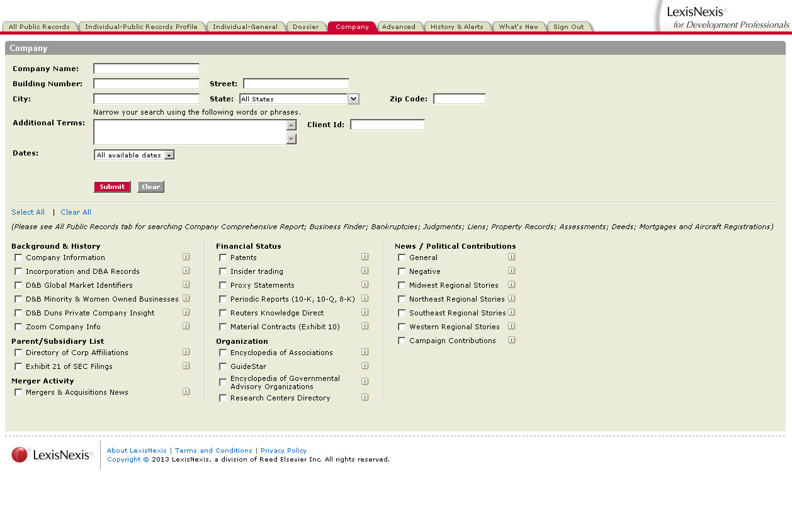Submit the company search

tap(112, 186)
